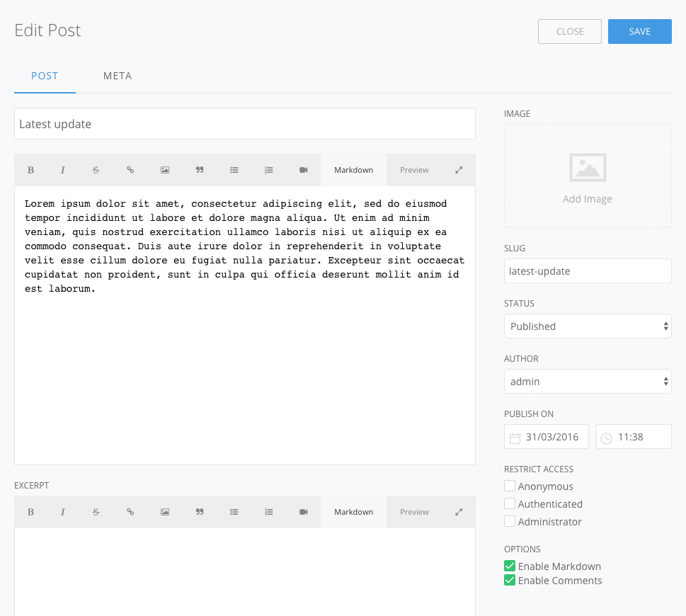Viewport: 686px width, 616px height.
Task: Uncheck Enable Markdown option
Action: pyautogui.click(x=510, y=566)
